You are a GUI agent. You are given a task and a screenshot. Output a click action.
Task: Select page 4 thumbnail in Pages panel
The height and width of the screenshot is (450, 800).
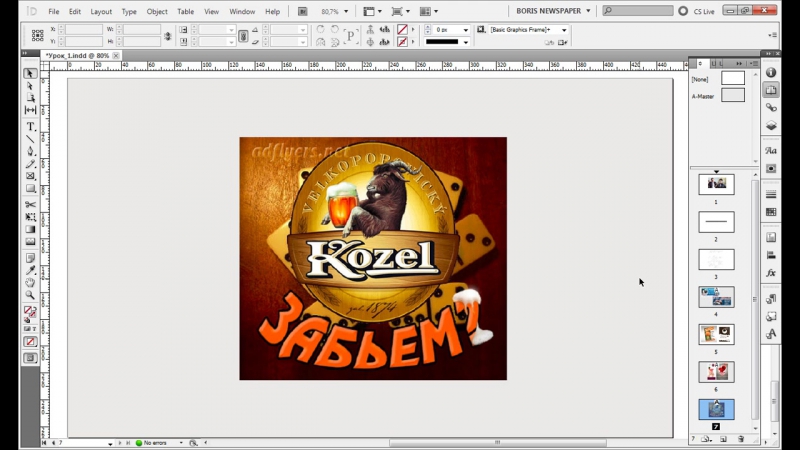716,297
